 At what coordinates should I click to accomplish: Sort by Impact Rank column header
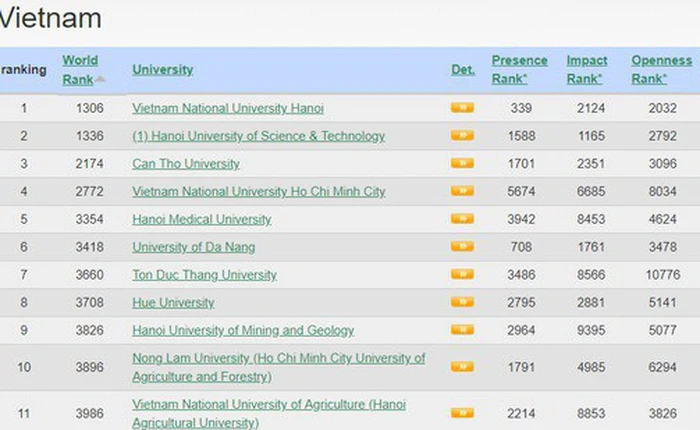[587, 70]
